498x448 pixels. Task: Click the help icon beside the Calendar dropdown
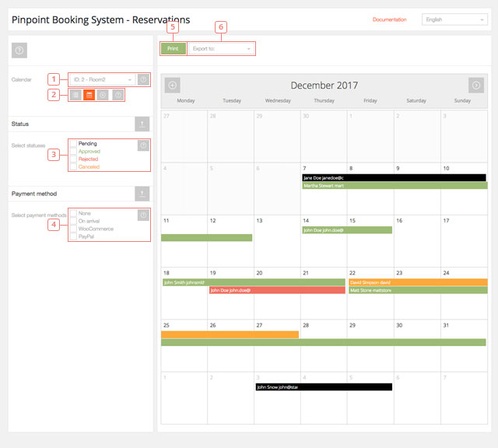[x=143, y=79]
